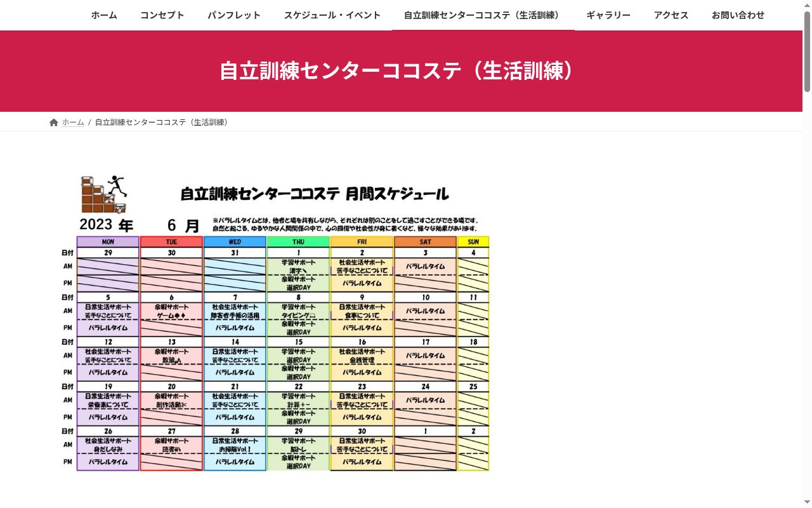Open the ギャラリー menu item
Image resolution: width=812 pixels, height=508 pixels.
608,15
